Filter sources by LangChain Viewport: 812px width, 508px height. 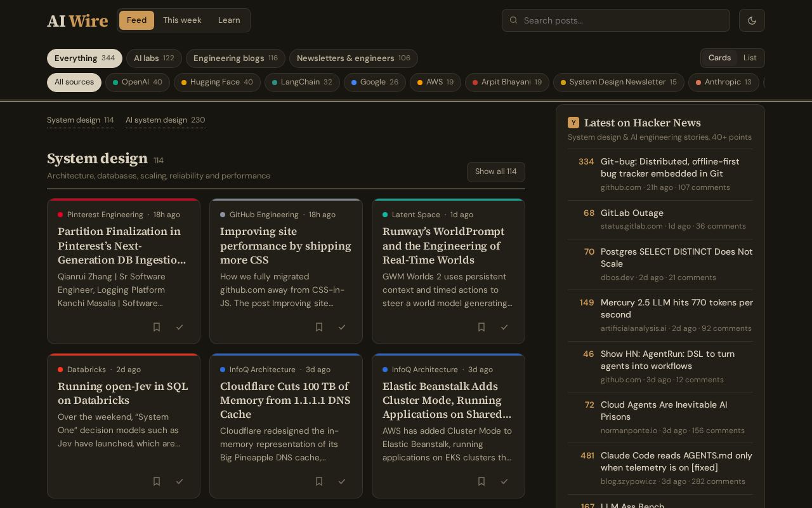[x=302, y=83]
